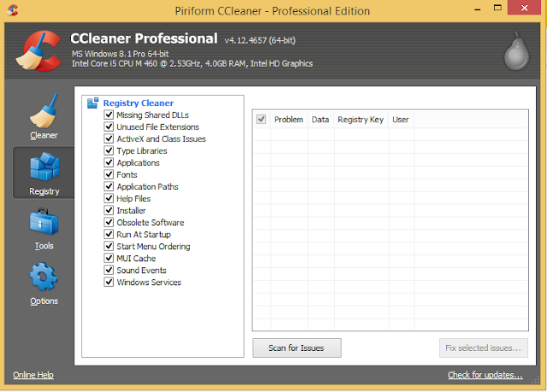This screenshot has width=547, height=392.
Task: Click version text v4.12.4657 (64-bit)
Action: pyautogui.click(x=260, y=40)
